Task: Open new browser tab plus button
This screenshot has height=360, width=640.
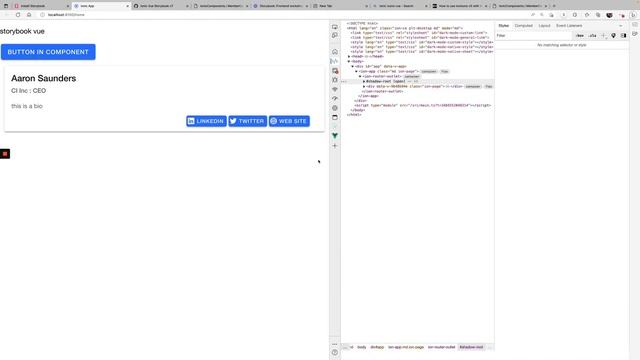Action: click(554, 6)
